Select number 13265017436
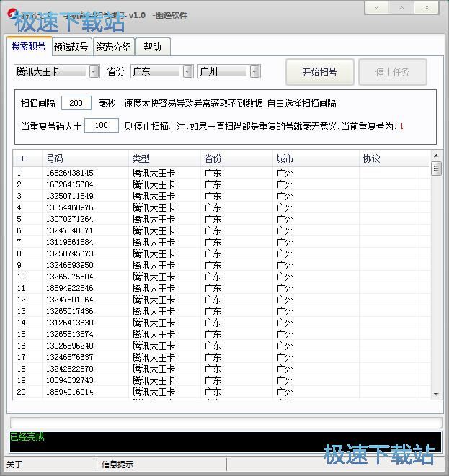Screen dimensions: 449x476 click(x=70, y=311)
